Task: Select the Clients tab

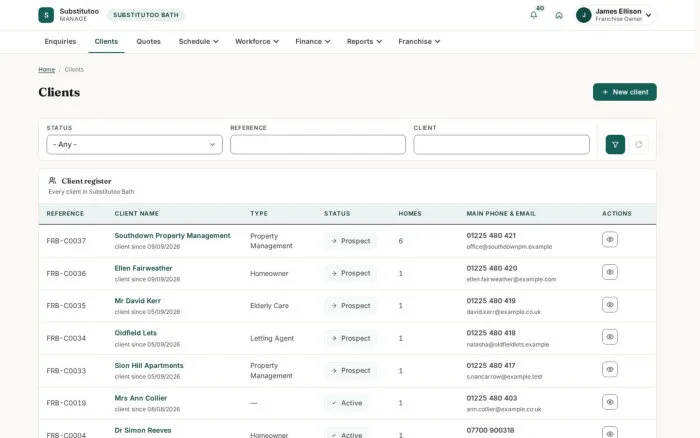Action: [106, 42]
